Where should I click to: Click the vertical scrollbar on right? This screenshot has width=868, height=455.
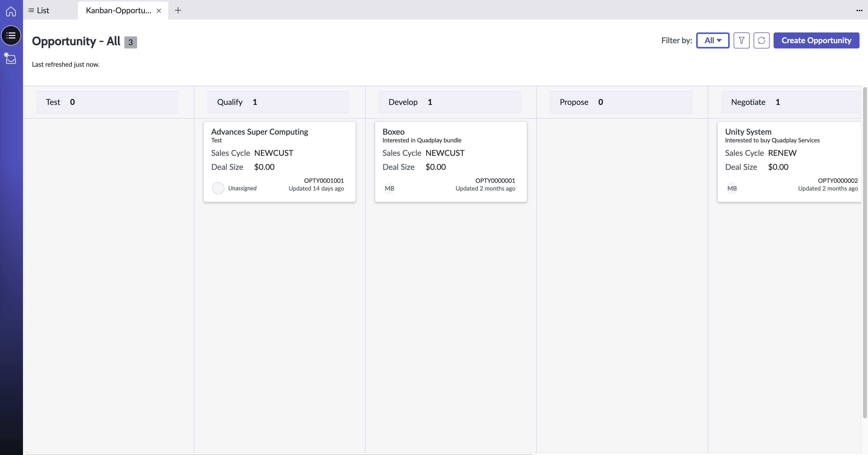[865, 253]
